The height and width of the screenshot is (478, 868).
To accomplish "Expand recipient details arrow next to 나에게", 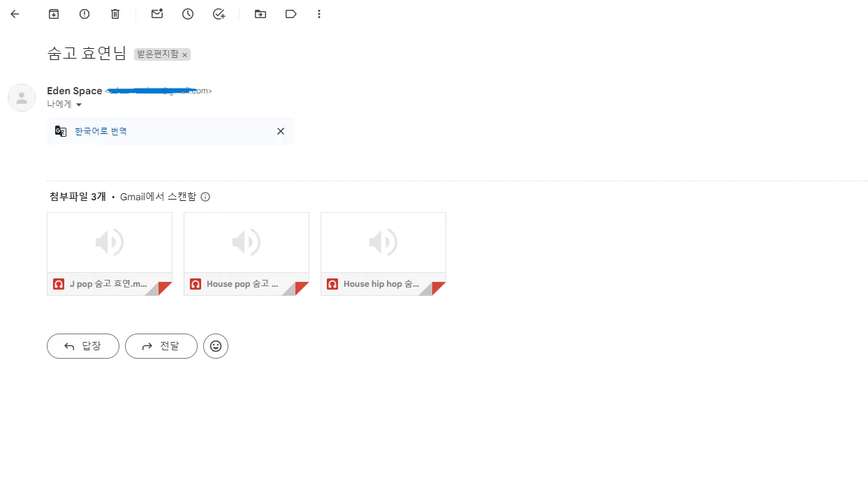I will point(79,105).
